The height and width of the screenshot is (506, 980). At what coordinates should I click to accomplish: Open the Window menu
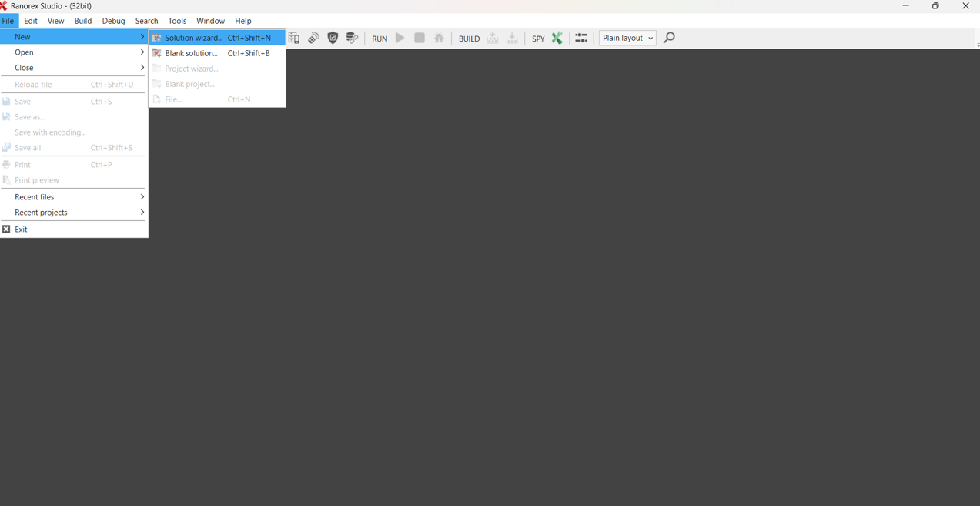click(210, 21)
